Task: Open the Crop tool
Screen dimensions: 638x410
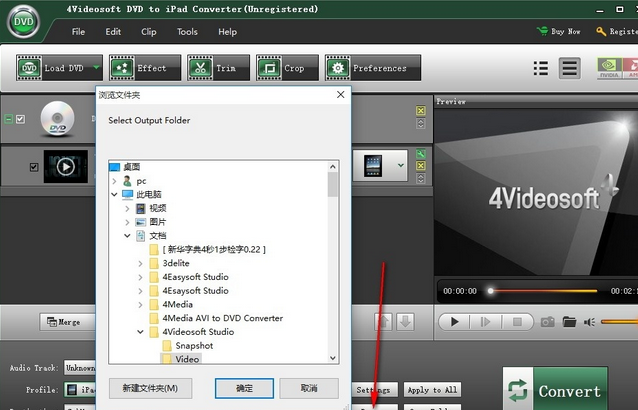Action: coord(287,68)
